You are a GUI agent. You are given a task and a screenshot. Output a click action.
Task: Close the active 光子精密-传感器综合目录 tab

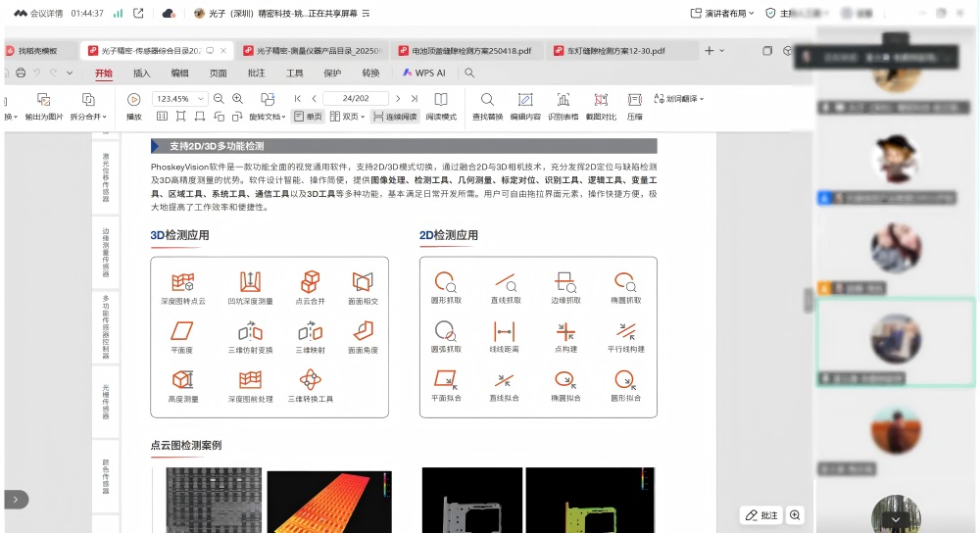coord(223,51)
